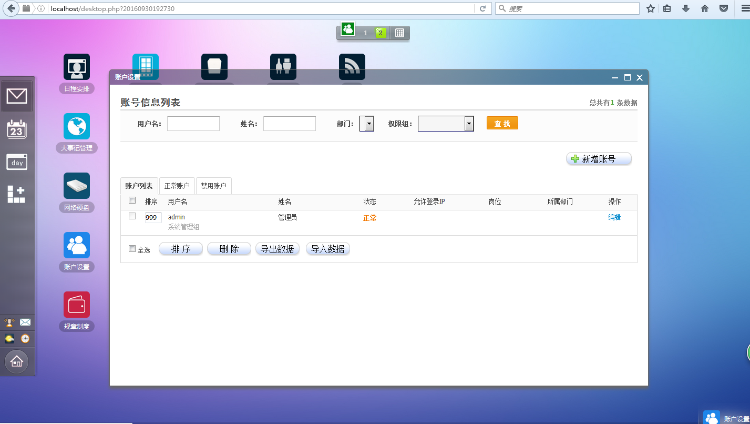Click the home button at sidebar bottom

coord(17,361)
